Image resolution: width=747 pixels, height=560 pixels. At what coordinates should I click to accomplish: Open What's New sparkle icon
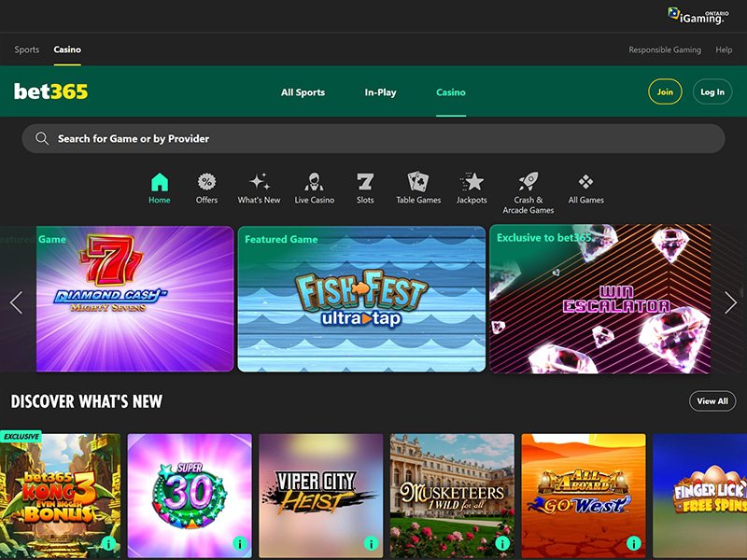(x=260, y=181)
